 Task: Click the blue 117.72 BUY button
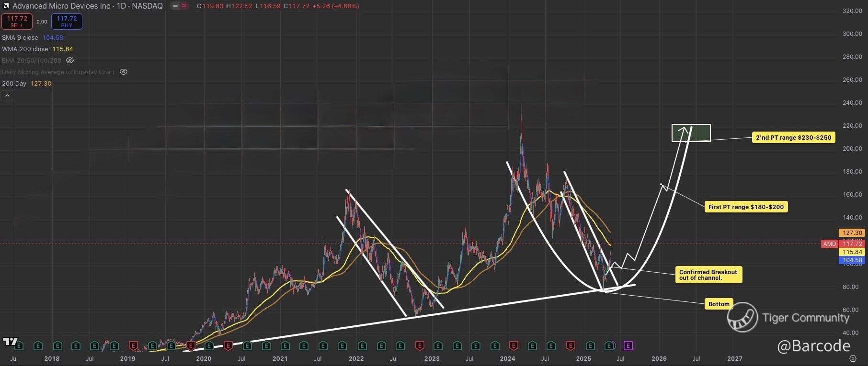pyautogui.click(x=67, y=22)
